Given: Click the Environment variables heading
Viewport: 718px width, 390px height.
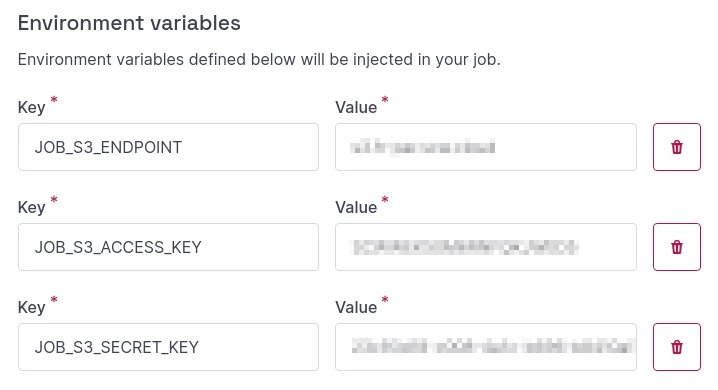Looking at the screenshot, I should coord(129,23).
